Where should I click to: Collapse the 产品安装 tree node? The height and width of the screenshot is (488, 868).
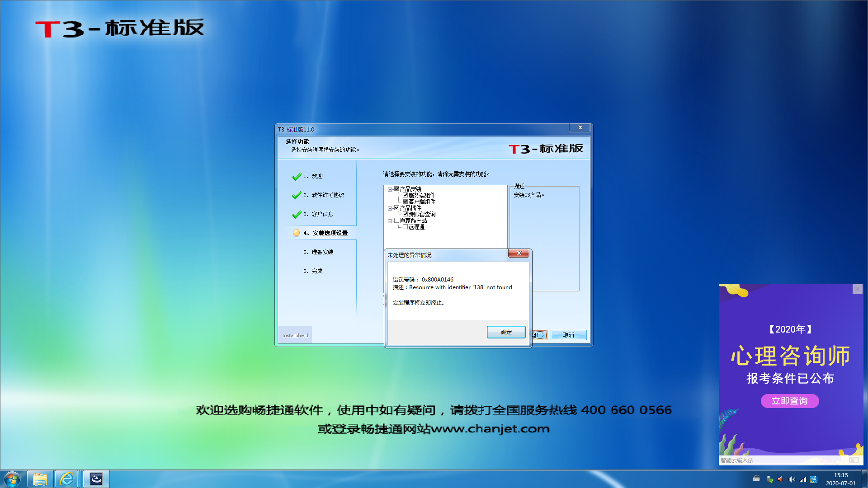point(390,189)
